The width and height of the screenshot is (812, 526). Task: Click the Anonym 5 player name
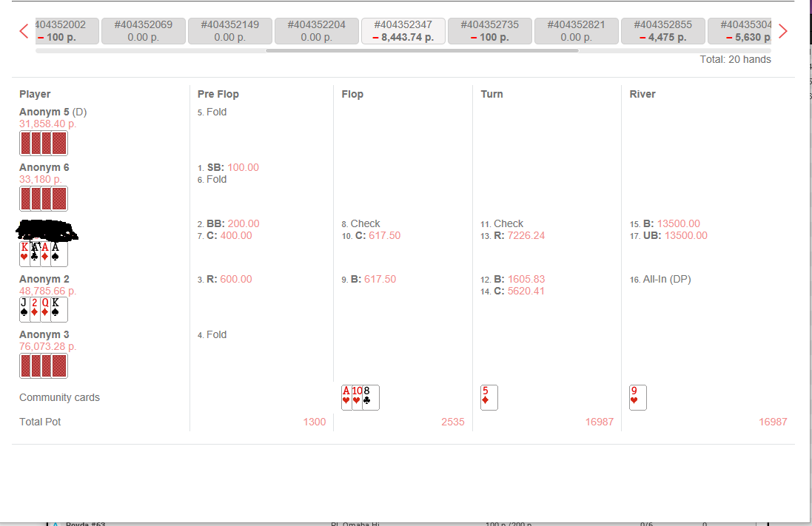point(44,112)
